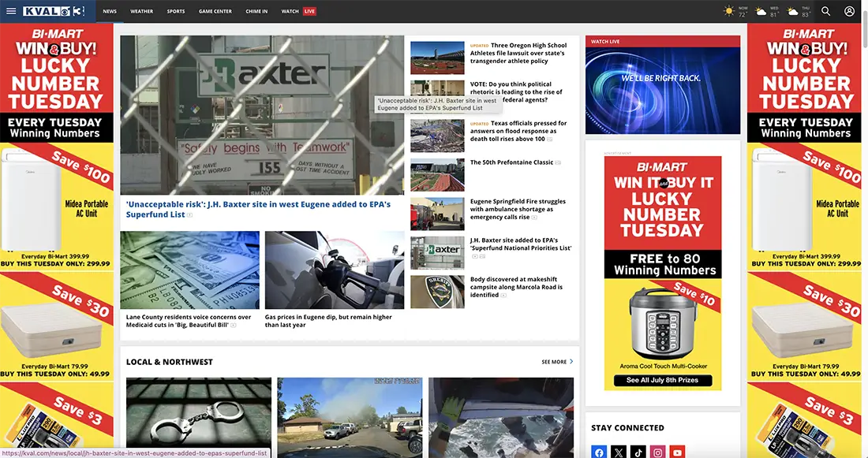868x458 pixels.
Task: Click the sunny current weather icon
Action: coord(729,11)
